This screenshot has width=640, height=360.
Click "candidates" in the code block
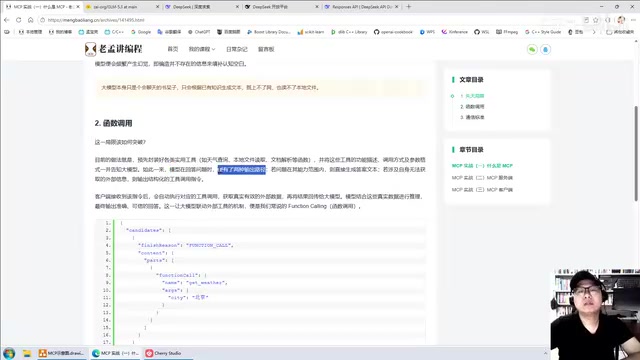[x=143, y=230]
